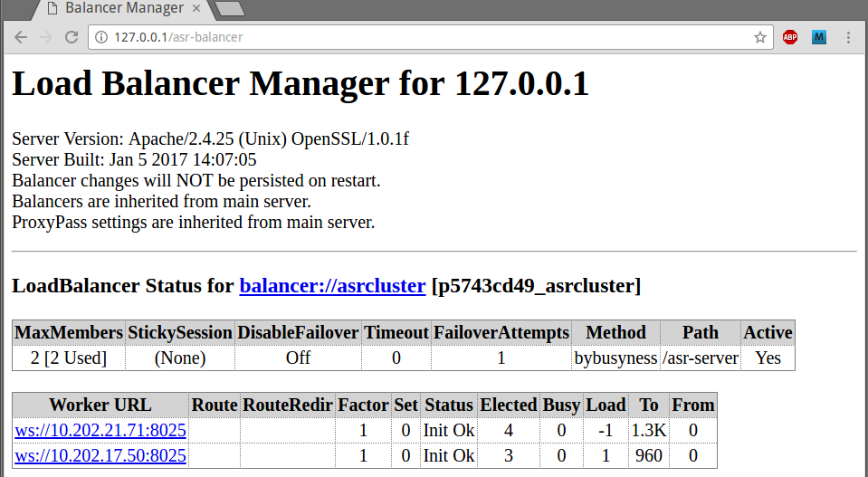Click the bybusyness method cell
Viewport: 868px width, 477px height.
(615, 358)
